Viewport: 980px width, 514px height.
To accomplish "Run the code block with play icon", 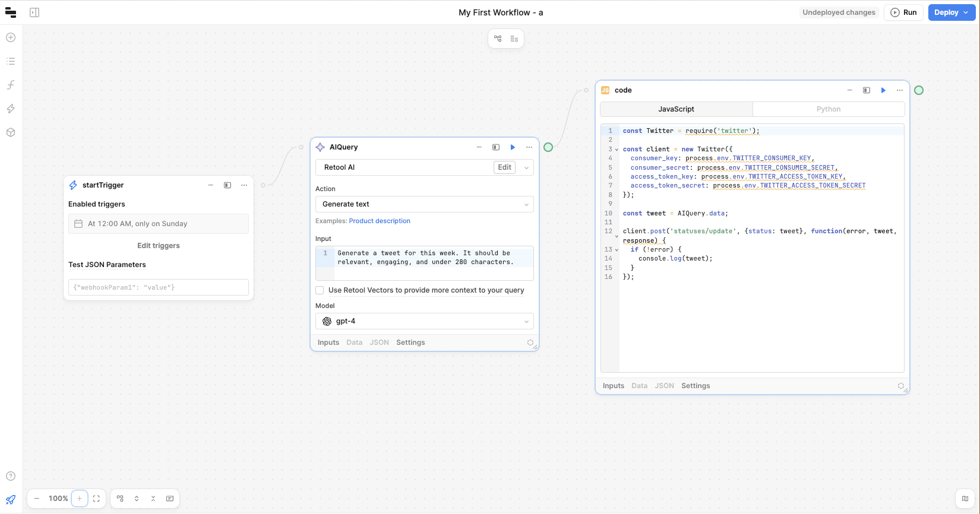I will 883,90.
